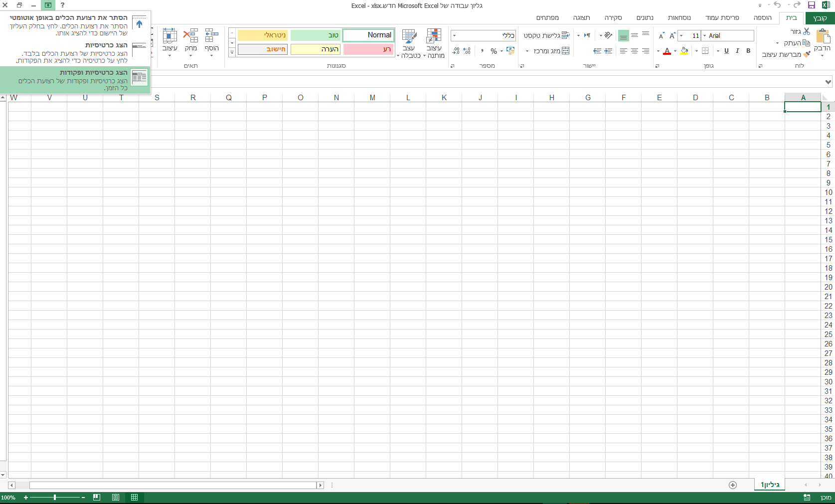Expand the Merge and Center dropdown arrow
Viewport: 835px width, 504px height.
pyautogui.click(x=527, y=51)
